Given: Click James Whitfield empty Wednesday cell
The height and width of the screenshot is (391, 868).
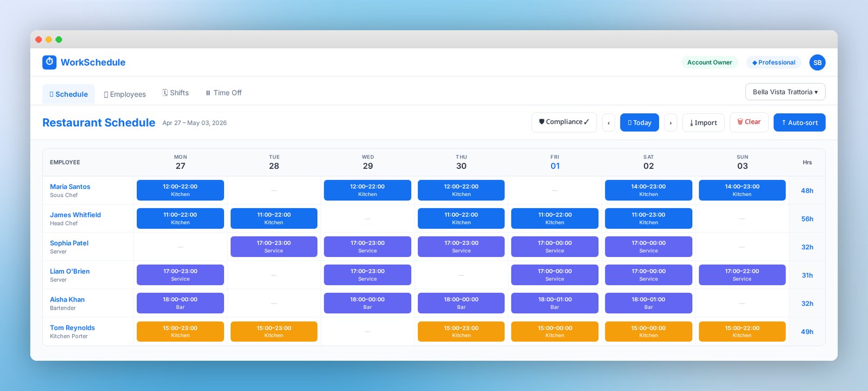Looking at the screenshot, I should [368, 219].
